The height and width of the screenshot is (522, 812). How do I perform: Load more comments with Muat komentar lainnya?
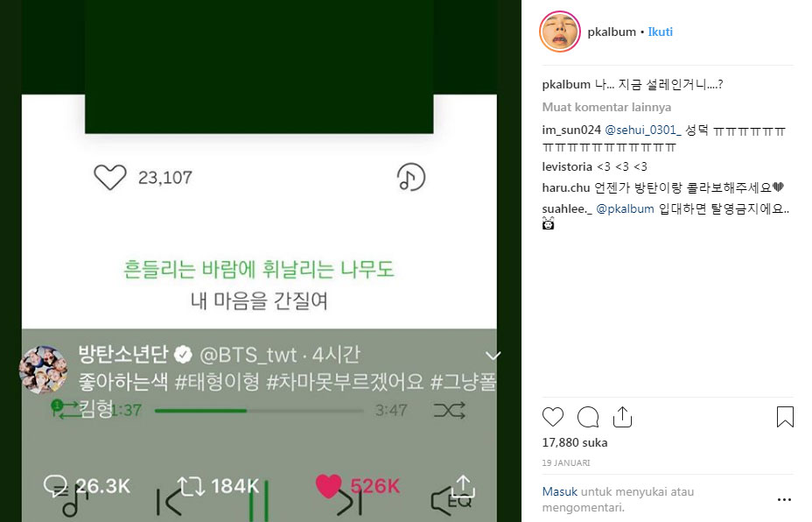coord(606,108)
